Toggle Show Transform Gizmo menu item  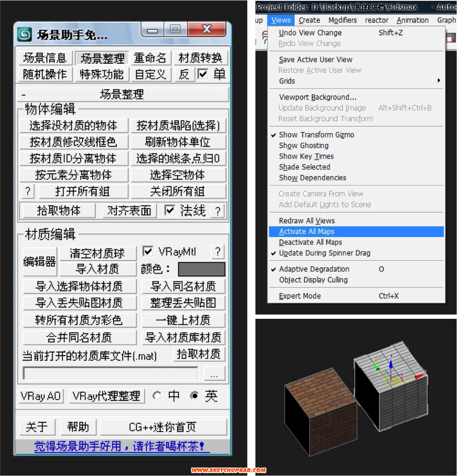click(x=356, y=135)
